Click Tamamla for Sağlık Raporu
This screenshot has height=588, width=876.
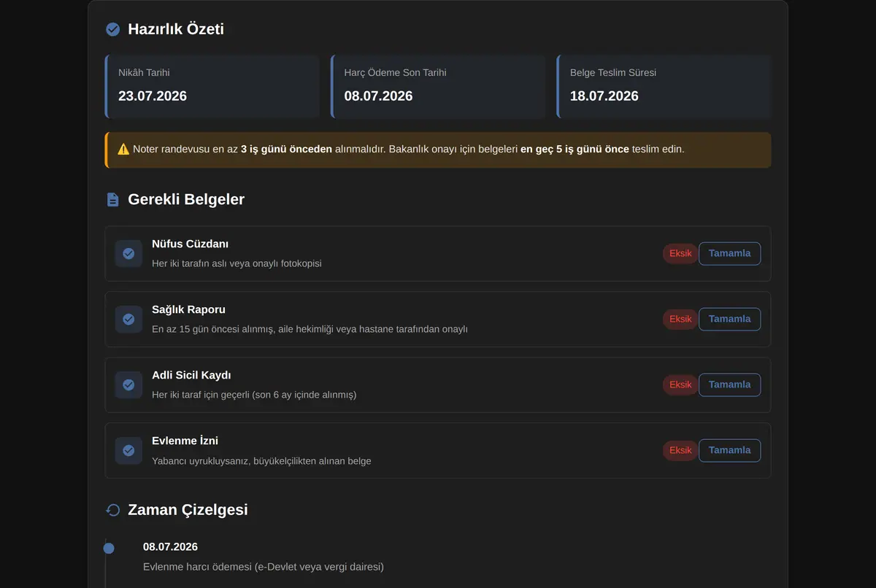tap(729, 319)
